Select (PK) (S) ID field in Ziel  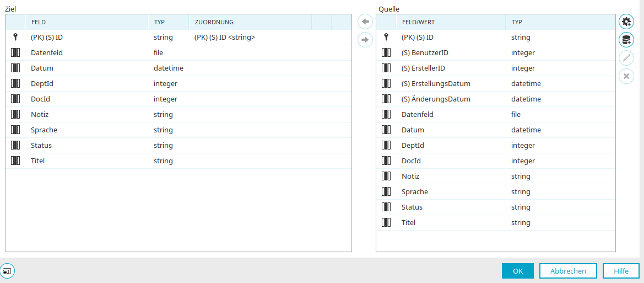tap(47, 38)
